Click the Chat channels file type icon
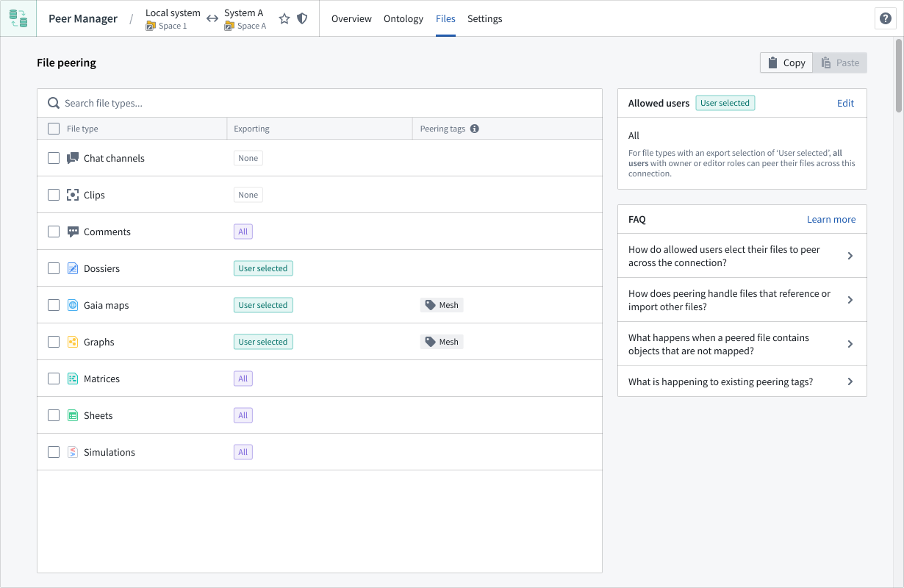This screenshot has height=588, width=904. click(x=73, y=158)
